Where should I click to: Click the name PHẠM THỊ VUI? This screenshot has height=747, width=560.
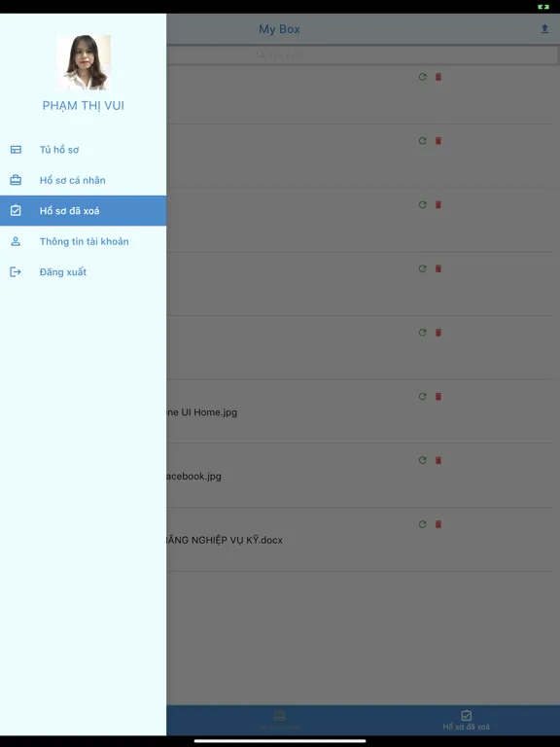pos(84,106)
